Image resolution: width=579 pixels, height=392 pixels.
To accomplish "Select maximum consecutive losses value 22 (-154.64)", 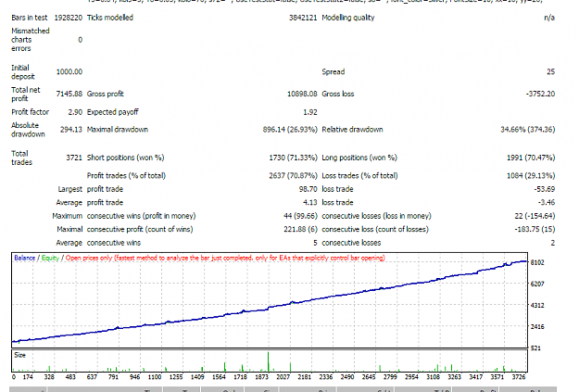I will coord(535,216).
